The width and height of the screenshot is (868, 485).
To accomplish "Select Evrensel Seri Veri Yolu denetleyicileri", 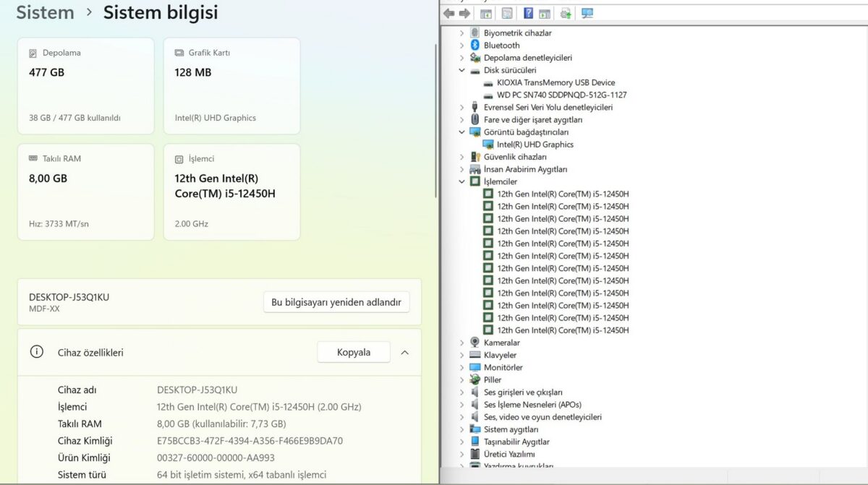I will 548,107.
